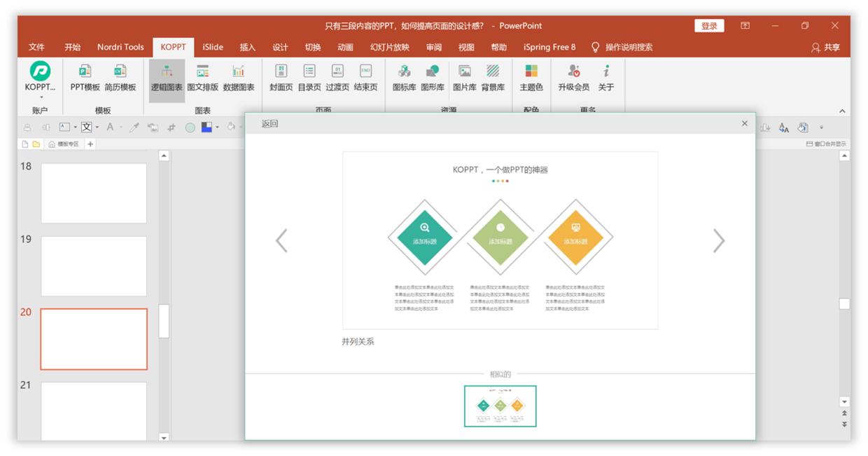Expand the 文 icon dropdown arrow
868x456 pixels.
click(x=97, y=127)
